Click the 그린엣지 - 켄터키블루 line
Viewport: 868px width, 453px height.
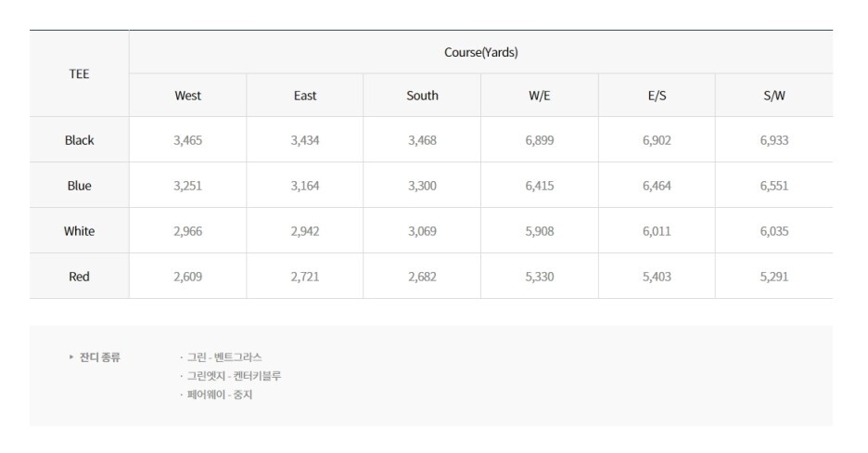[x=234, y=376]
